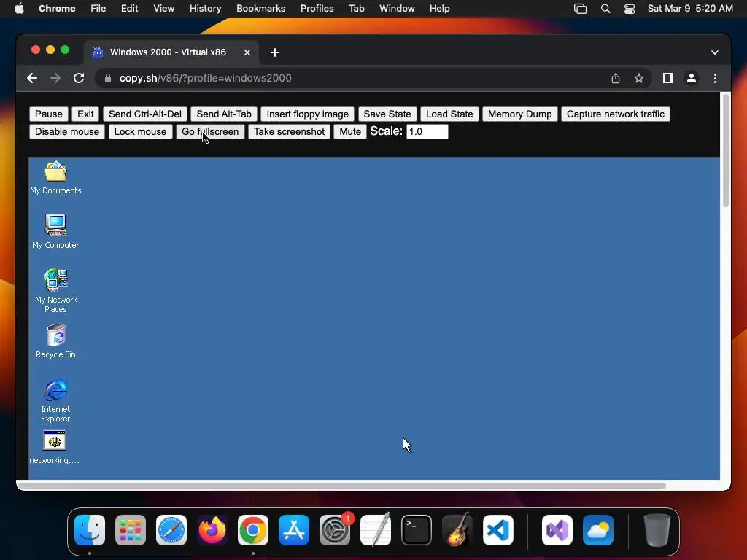Image resolution: width=747 pixels, height=560 pixels.
Task: Open a new Chrome tab
Action: pos(275,52)
